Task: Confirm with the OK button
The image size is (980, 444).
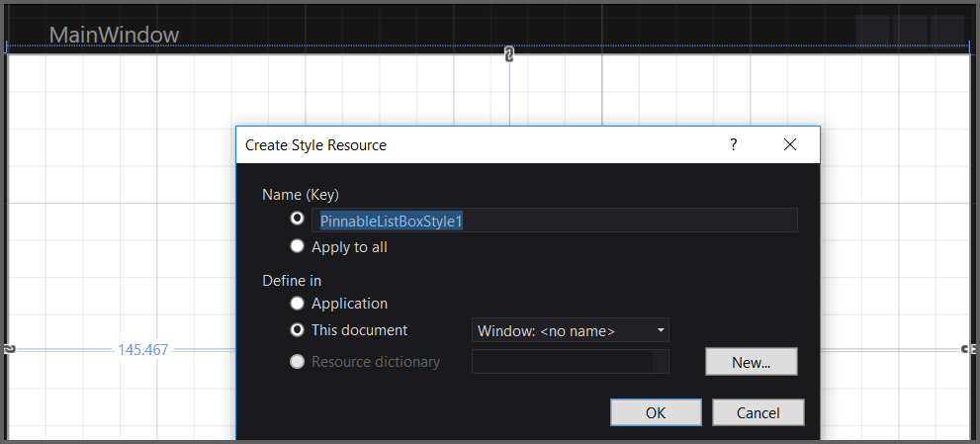Action: (x=656, y=413)
